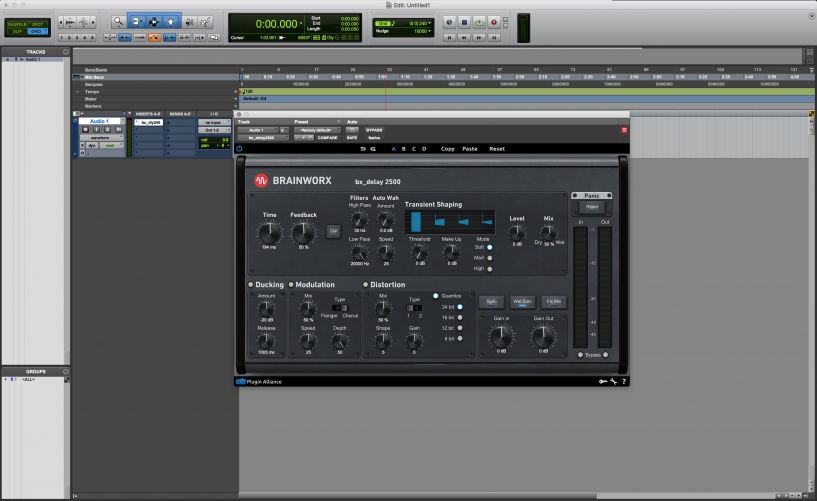817x501 pixels.
Task: Select plugin settings slot D
Action: (424, 149)
